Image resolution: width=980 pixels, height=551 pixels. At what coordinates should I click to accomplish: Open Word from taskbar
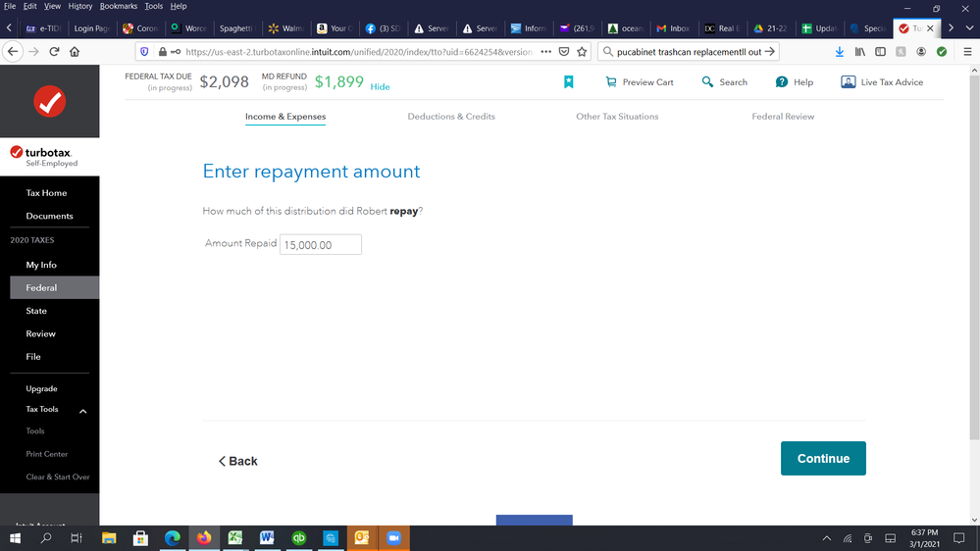coord(267,538)
